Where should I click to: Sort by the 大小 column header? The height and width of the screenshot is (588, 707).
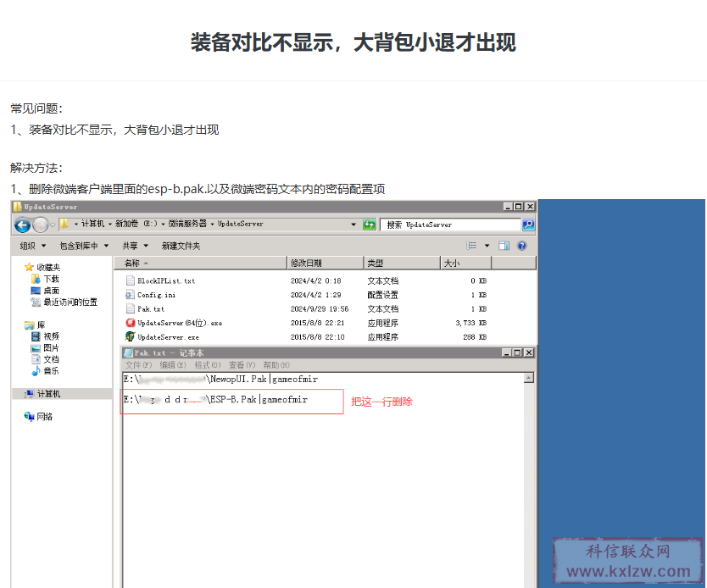click(465, 263)
